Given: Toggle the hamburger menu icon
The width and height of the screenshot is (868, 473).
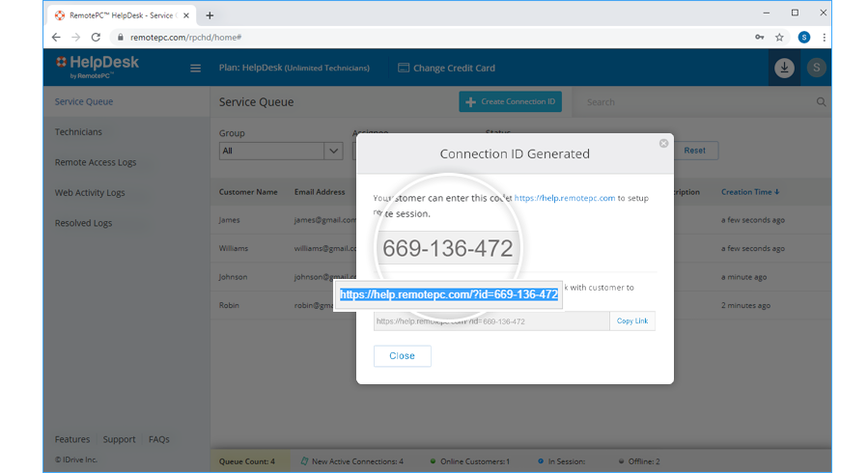Looking at the screenshot, I should (x=195, y=69).
